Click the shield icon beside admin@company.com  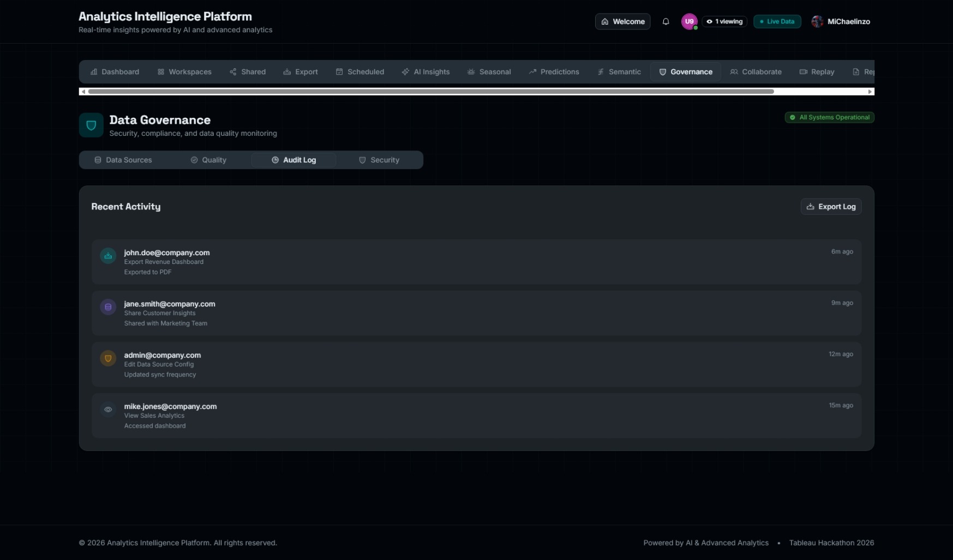[x=108, y=358]
